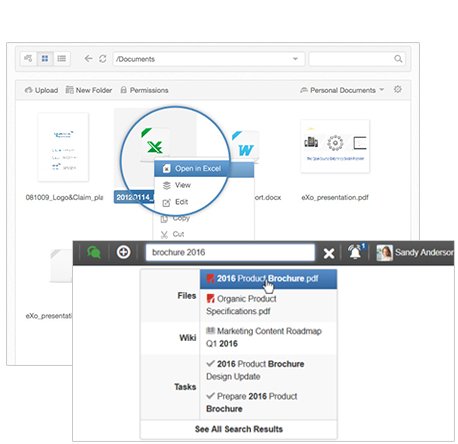458x444 pixels.
Task: Click the documents search field
Action: [x=357, y=59]
